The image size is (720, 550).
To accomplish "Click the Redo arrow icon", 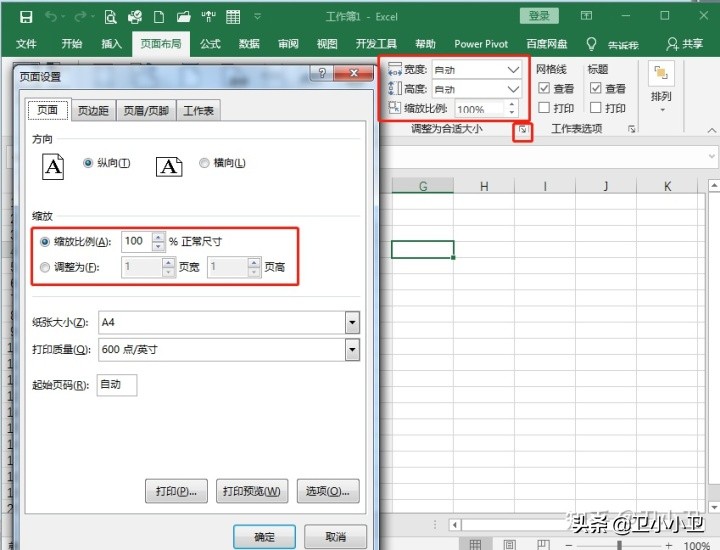I will [80, 17].
